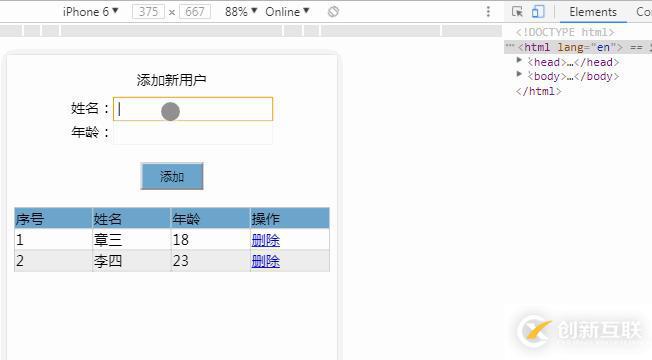Click the 添加新用户 heading text

171,80
